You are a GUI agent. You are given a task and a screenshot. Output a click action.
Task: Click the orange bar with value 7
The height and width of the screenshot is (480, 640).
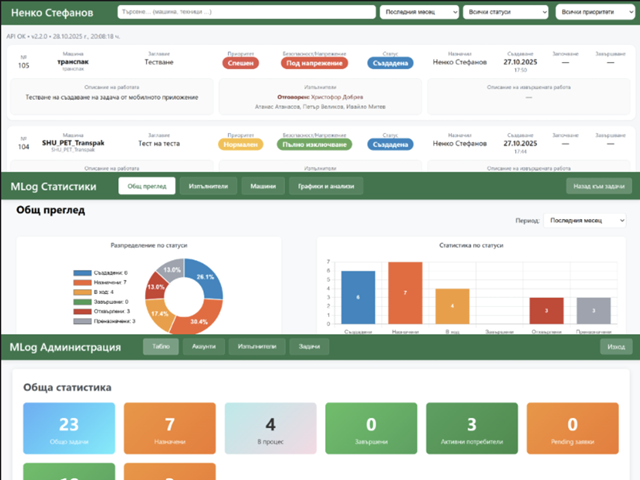tap(405, 293)
